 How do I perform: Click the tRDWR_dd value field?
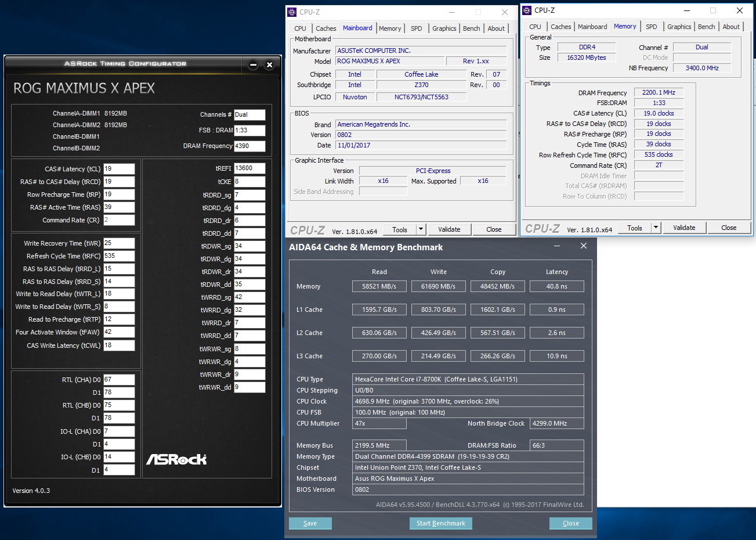click(249, 285)
